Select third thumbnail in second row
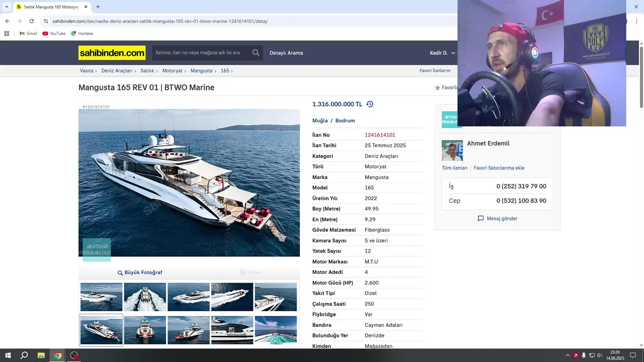The width and height of the screenshot is (644, 362). tap(189, 330)
